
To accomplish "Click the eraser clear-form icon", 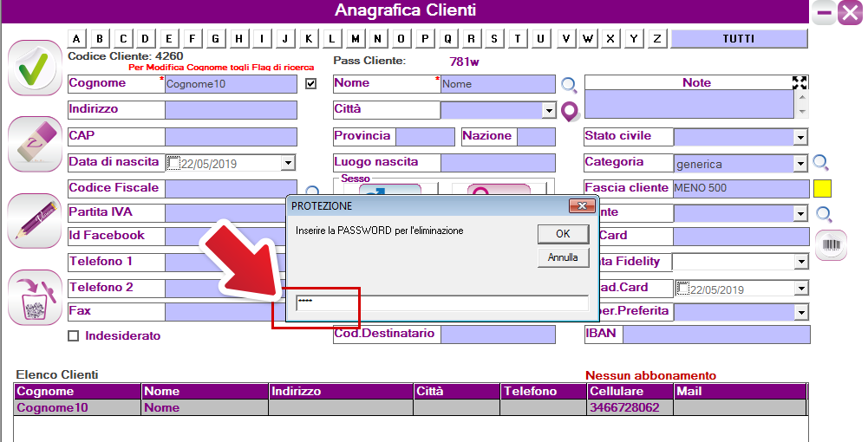I will [35, 144].
